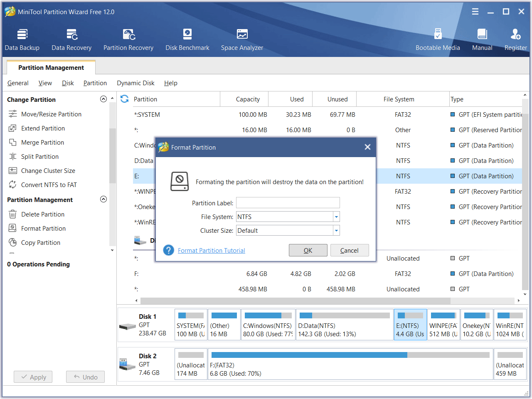Switch to the Partition Management tab
This screenshot has height=399, width=532.
[51, 68]
